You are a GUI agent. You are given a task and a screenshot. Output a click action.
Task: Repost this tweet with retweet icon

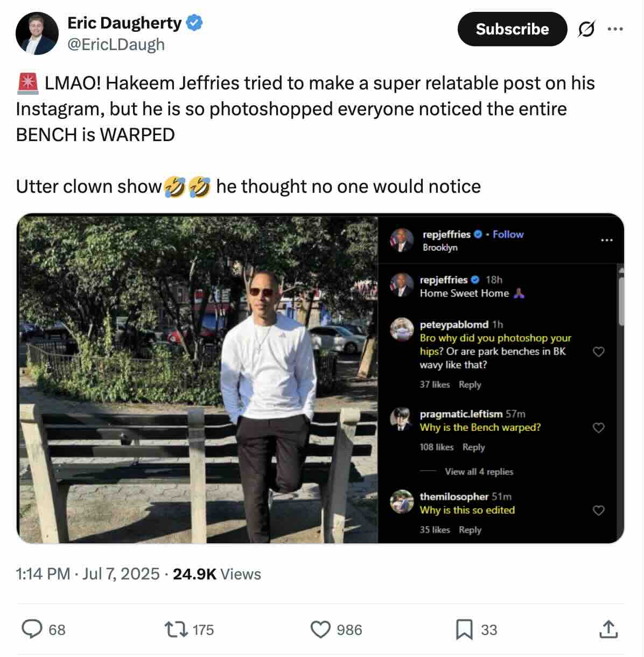click(176, 629)
